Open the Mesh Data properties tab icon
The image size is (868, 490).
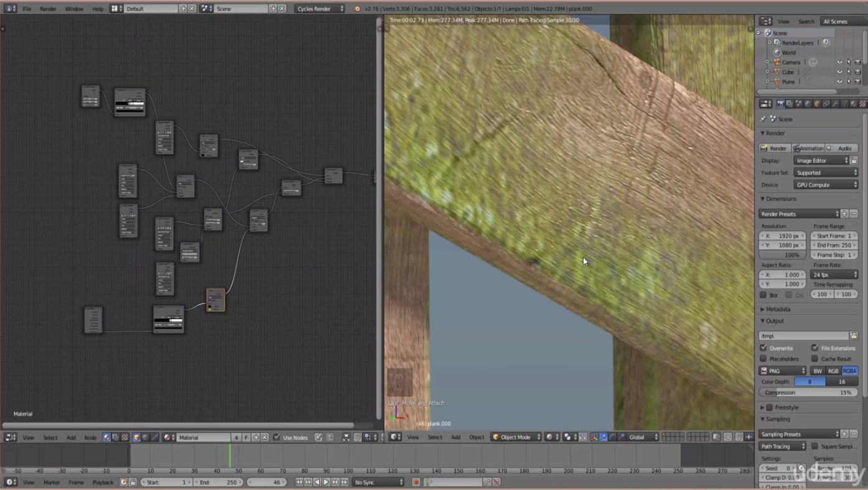[844, 104]
